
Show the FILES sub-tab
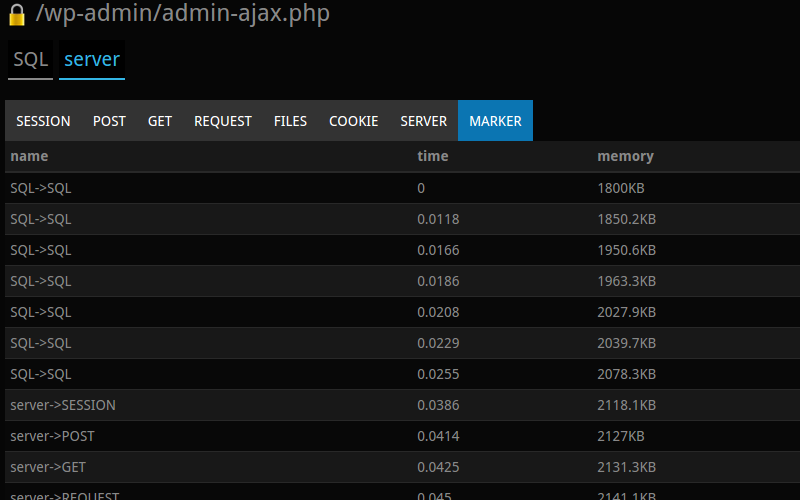[x=290, y=121]
